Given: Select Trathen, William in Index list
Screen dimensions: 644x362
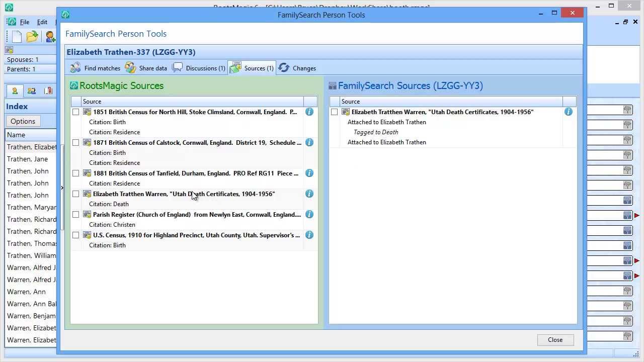Looking at the screenshot, I should point(31,255).
